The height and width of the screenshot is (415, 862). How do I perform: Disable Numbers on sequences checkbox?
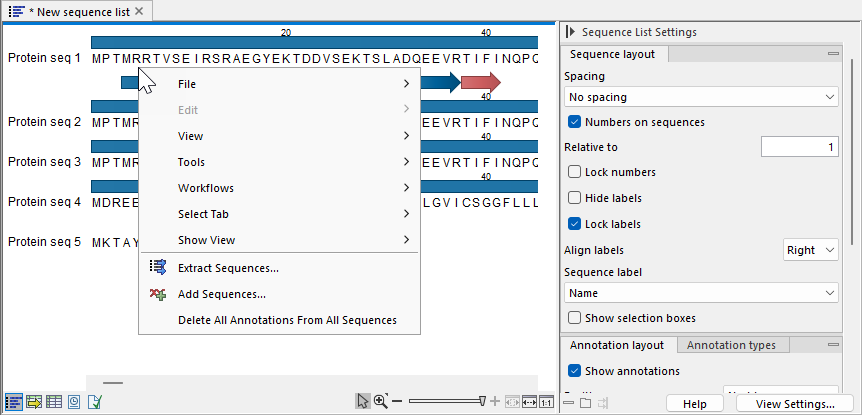click(x=575, y=122)
